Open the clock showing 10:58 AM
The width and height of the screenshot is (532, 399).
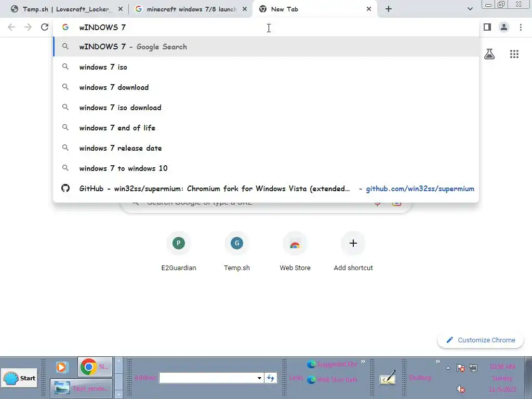pyautogui.click(x=502, y=378)
